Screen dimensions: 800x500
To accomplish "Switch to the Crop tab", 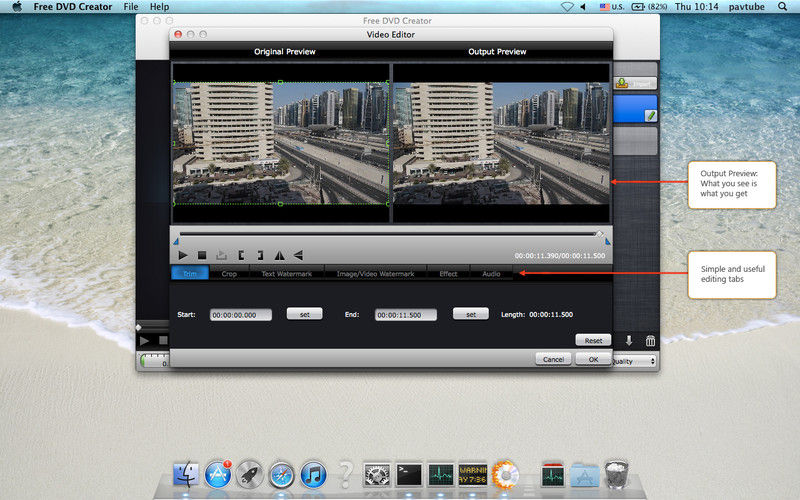I will 229,273.
